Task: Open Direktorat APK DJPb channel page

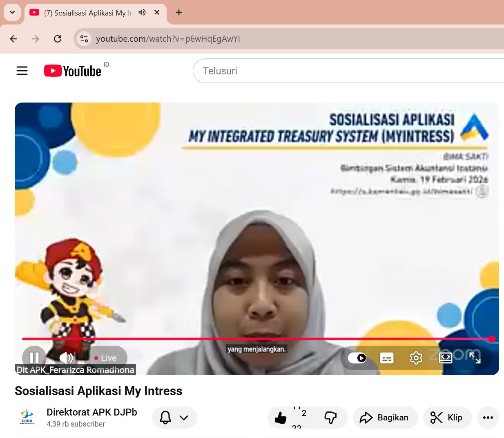Action: [91, 412]
